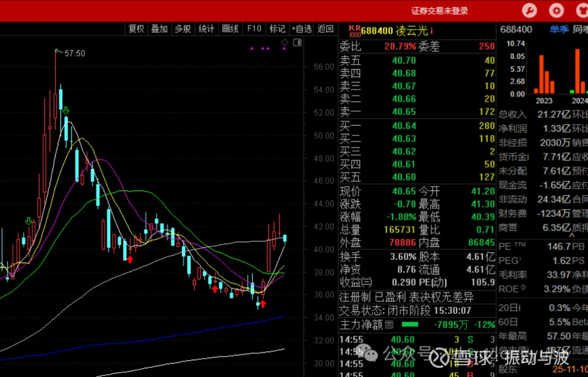Open the 复权 toolbar menu
The width and height of the screenshot is (588, 377).
tap(136, 29)
